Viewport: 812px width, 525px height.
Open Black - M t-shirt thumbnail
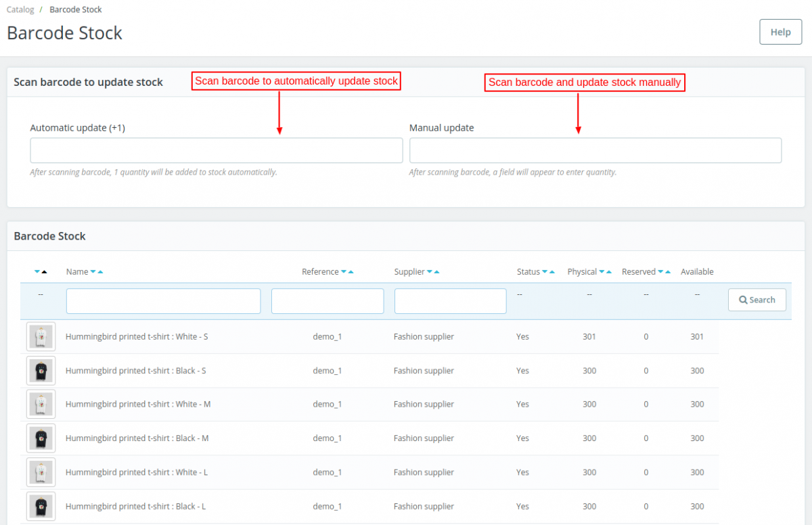[41, 438]
